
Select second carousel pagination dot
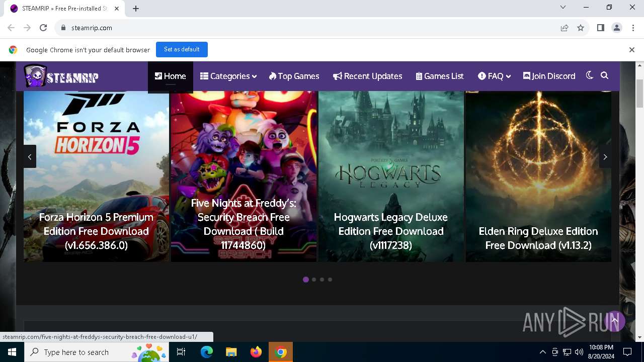pos(314,280)
